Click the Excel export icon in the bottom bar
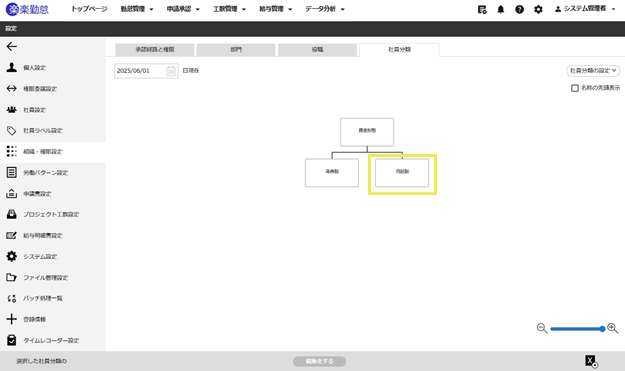 pos(591,361)
